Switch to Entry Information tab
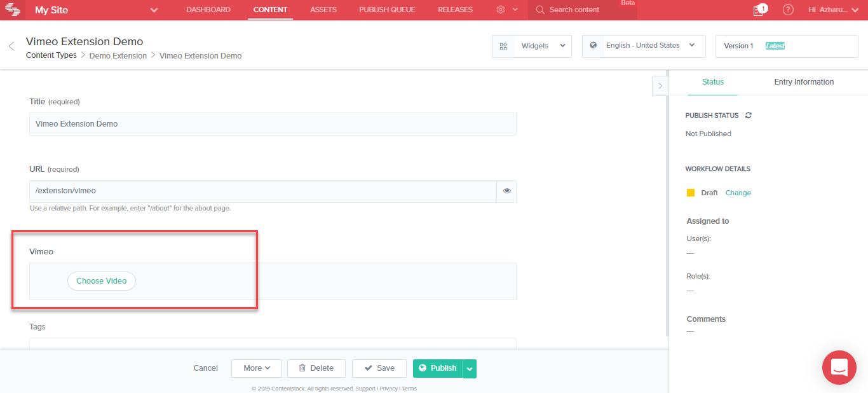The image size is (868, 393). 804,82
